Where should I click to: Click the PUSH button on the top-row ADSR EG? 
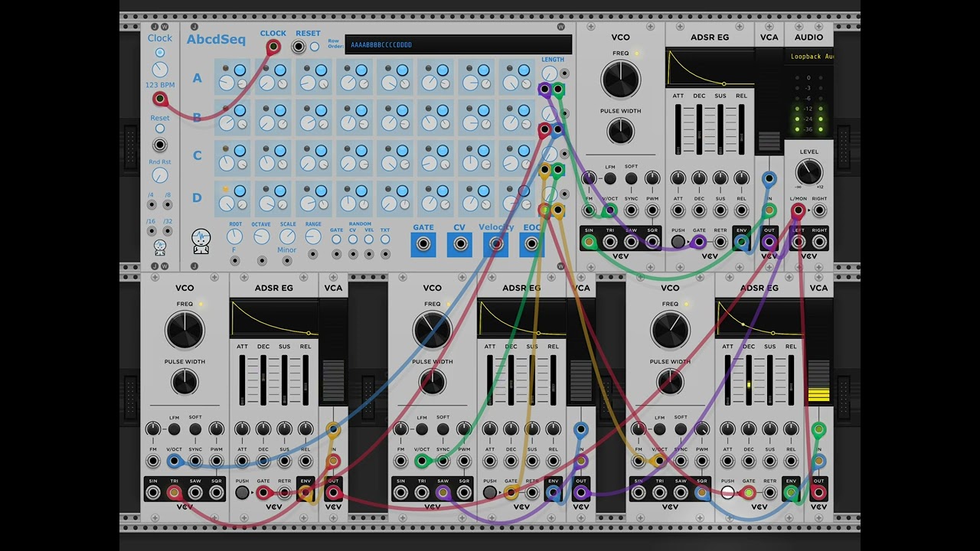coord(678,243)
